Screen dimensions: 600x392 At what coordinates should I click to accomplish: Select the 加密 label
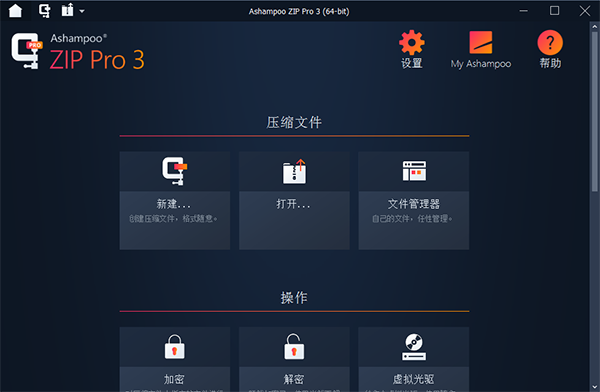point(174,379)
